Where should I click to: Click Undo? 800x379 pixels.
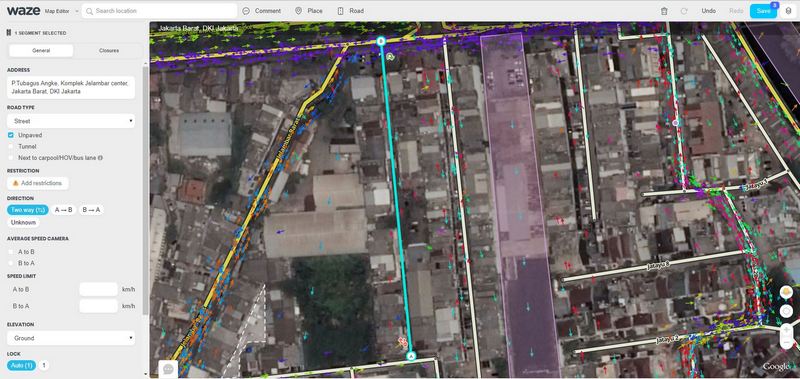pyautogui.click(x=708, y=11)
